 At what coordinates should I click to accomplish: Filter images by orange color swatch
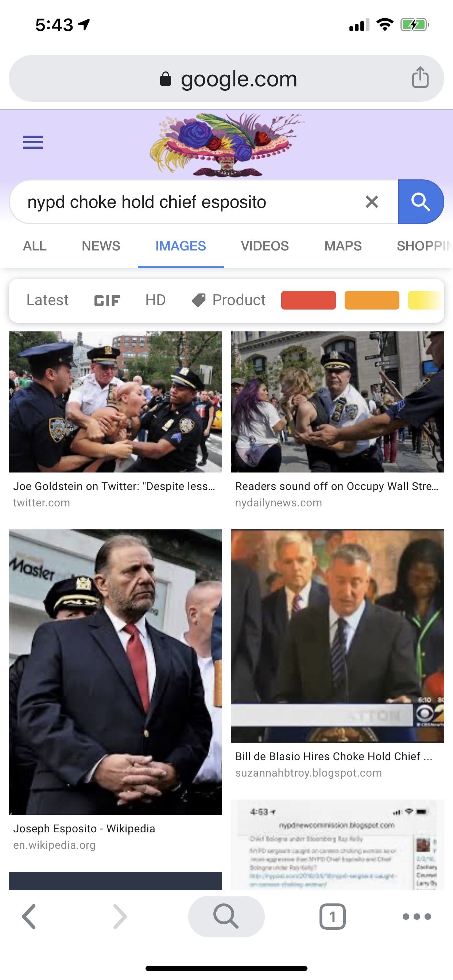[x=372, y=300]
